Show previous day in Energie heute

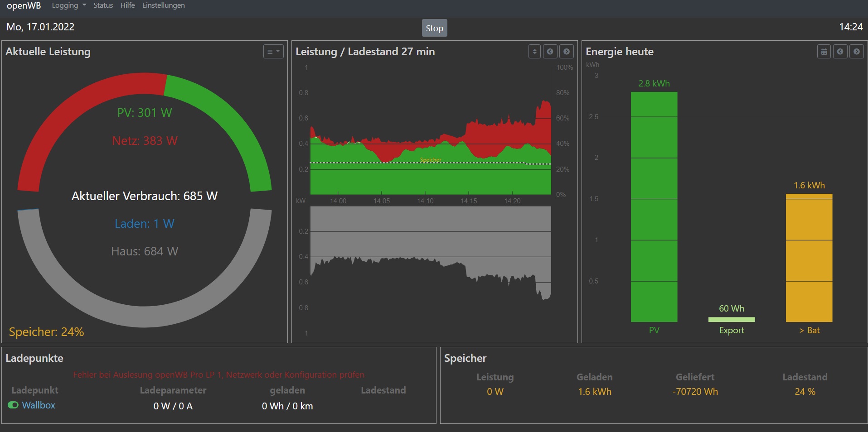coord(840,52)
